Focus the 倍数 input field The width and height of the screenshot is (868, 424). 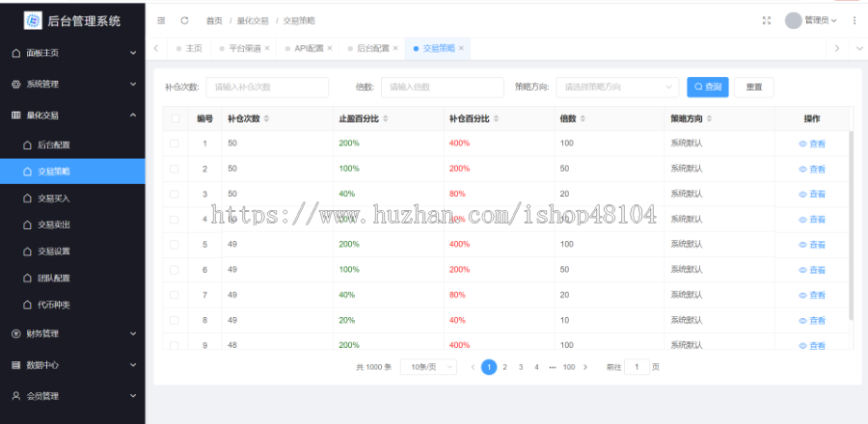pos(443,87)
